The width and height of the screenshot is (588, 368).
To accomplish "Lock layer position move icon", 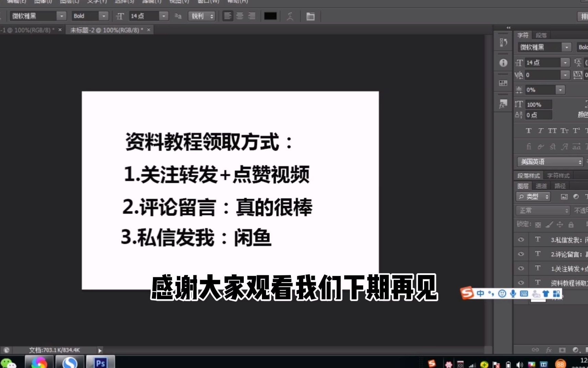I will click(x=560, y=225).
